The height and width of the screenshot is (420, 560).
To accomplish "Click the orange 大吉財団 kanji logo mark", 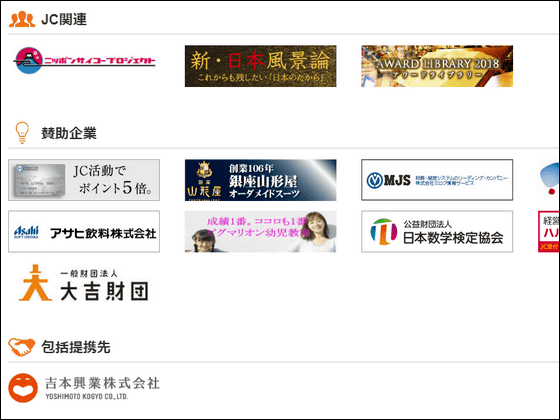I will (x=35, y=282).
